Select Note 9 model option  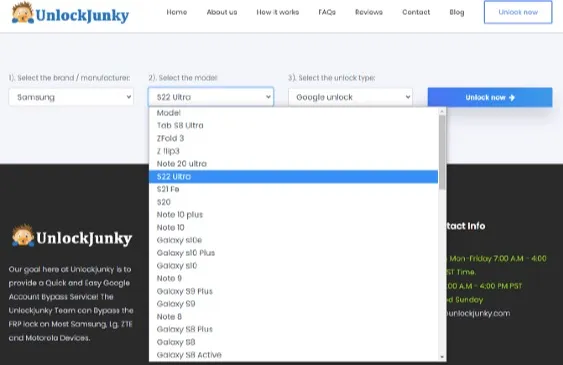click(293, 279)
